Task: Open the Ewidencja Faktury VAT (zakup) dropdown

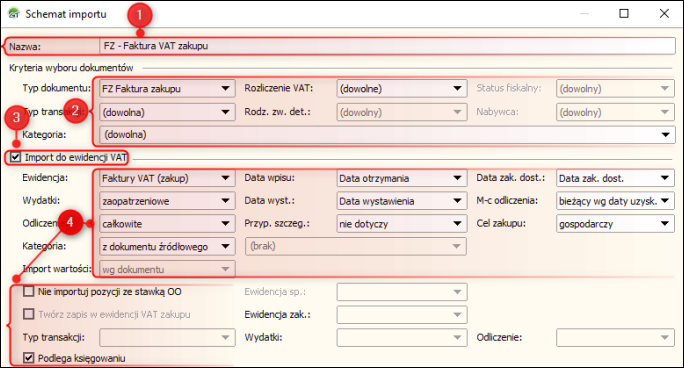Action: (x=167, y=178)
